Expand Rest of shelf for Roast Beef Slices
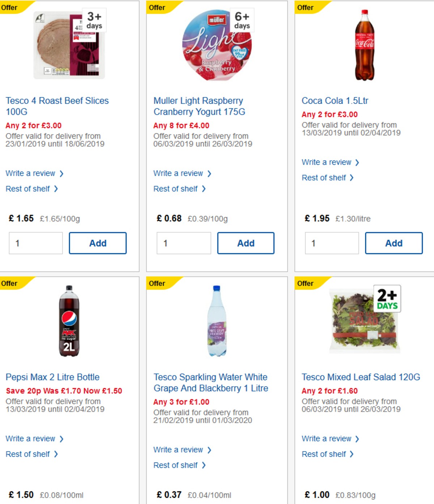 pyautogui.click(x=27, y=189)
